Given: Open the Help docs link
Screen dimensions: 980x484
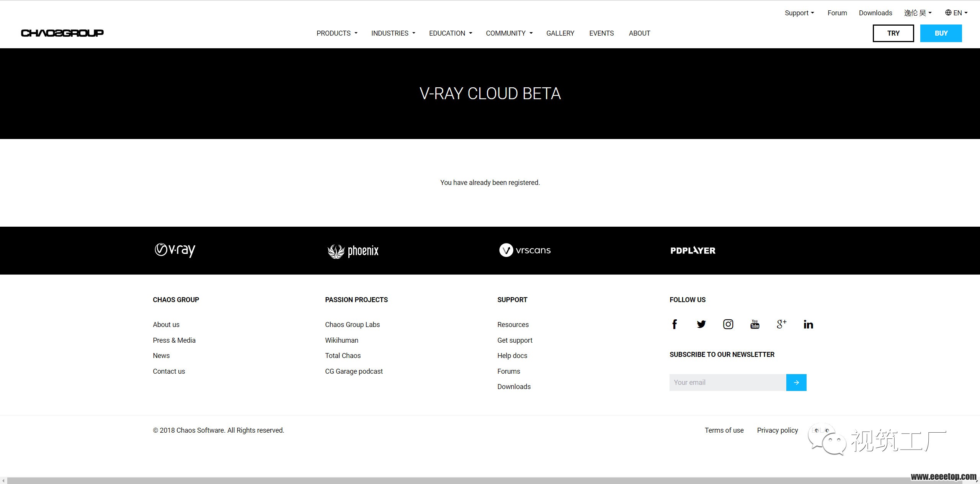Looking at the screenshot, I should point(512,356).
